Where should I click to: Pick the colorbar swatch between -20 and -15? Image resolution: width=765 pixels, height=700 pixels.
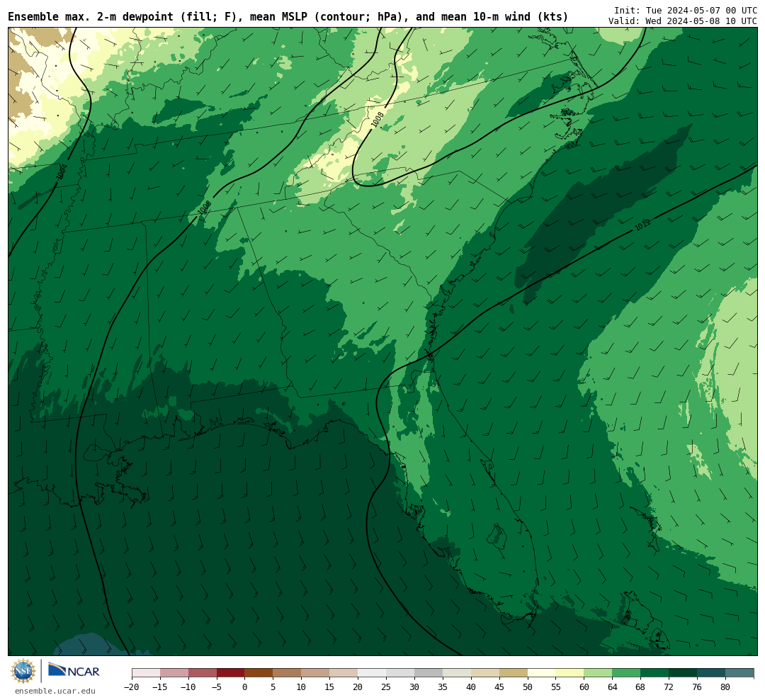click(146, 672)
